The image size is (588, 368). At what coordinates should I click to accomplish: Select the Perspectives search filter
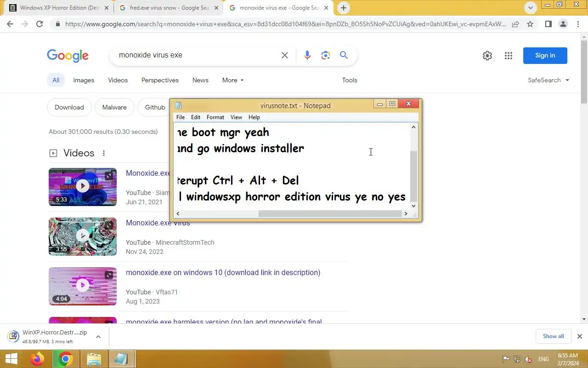coord(160,80)
